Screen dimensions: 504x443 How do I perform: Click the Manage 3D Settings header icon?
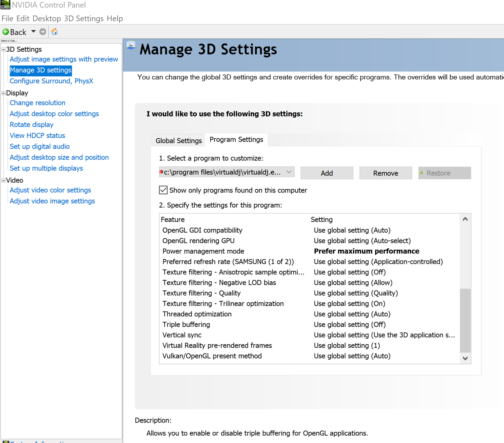[x=131, y=45]
